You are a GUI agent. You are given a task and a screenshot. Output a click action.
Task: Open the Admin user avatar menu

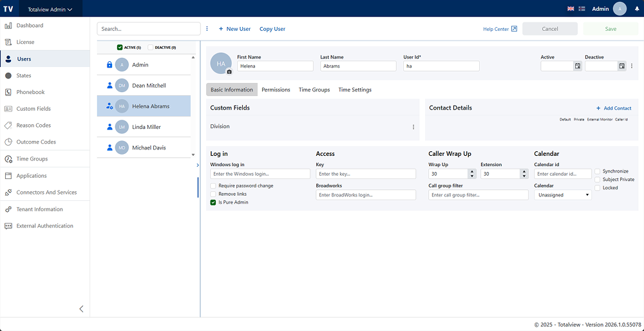pyautogui.click(x=620, y=8)
